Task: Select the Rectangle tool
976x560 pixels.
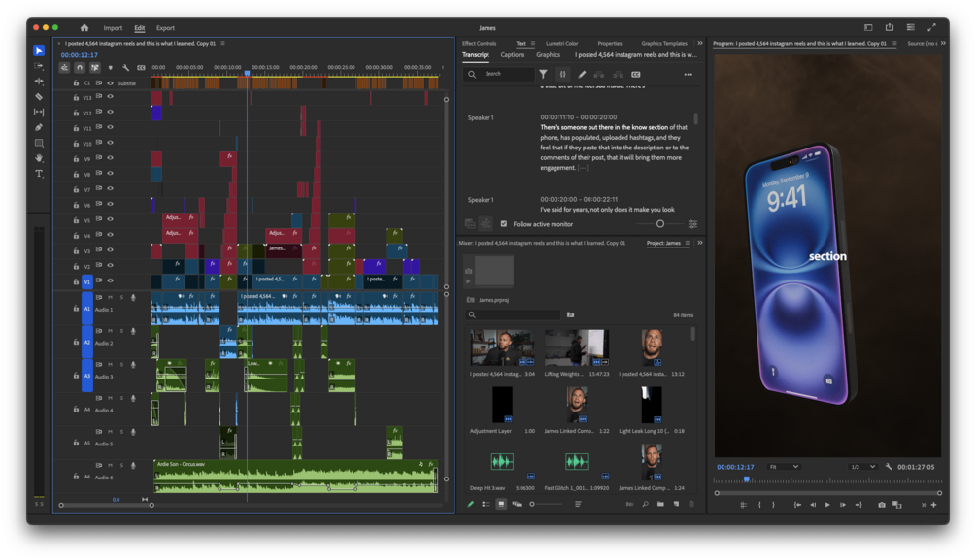Action: [39, 143]
